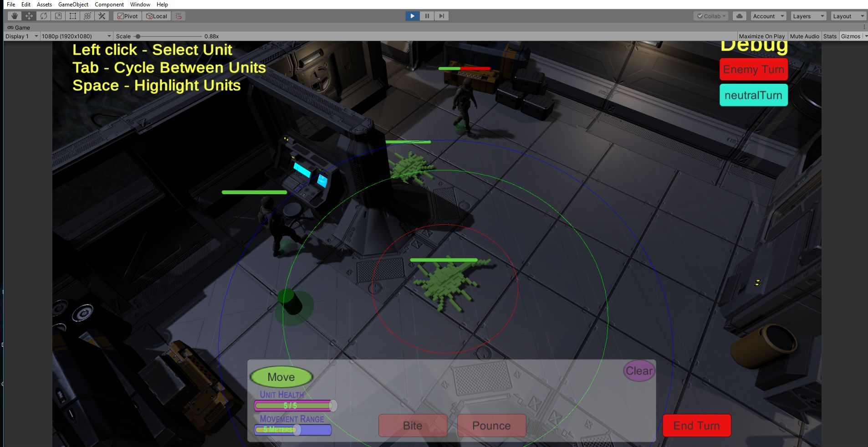Open the 1080p resolution dropdown
The width and height of the screenshot is (868, 447).
point(76,36)
